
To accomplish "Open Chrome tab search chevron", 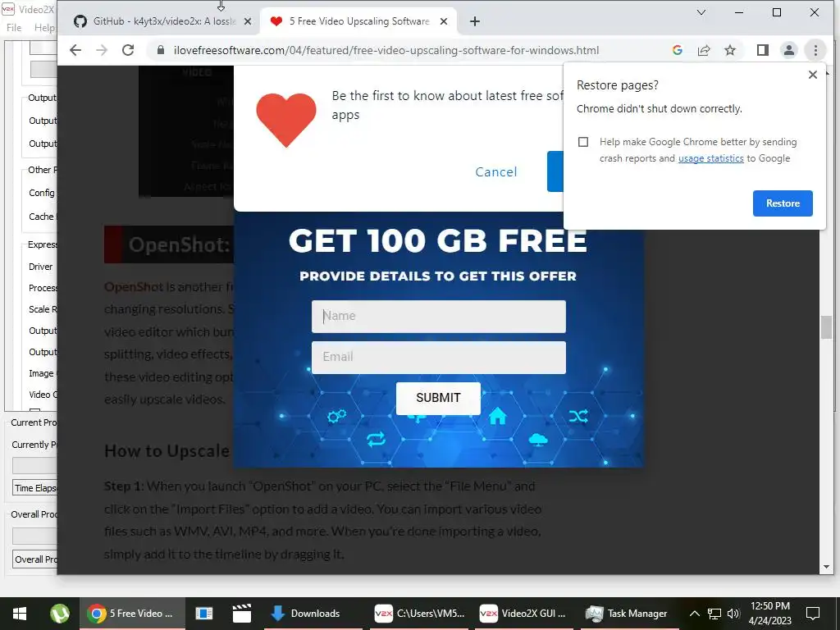I will click(x=701, y=12).
